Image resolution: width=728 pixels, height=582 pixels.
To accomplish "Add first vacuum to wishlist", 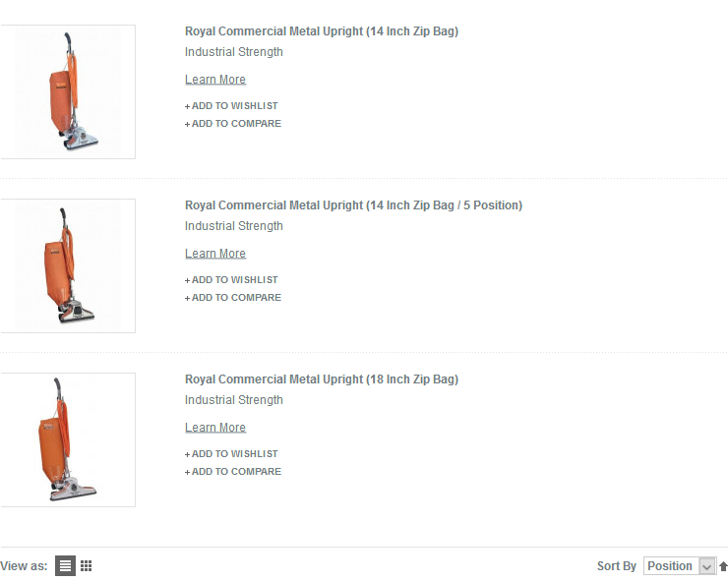I will pyautogui.click(x=231, y=106).
